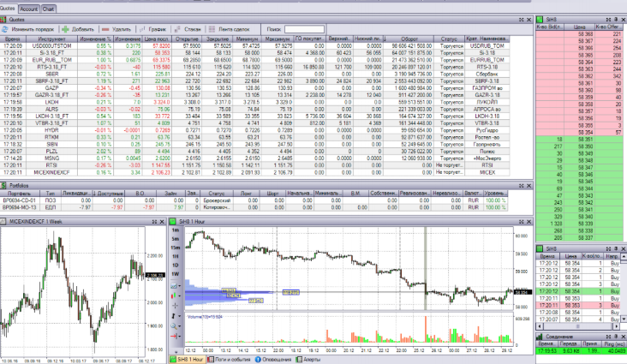
Task: Select the GAZP row in quotes table
Action: pyautogui.click(x=254, y=88)
